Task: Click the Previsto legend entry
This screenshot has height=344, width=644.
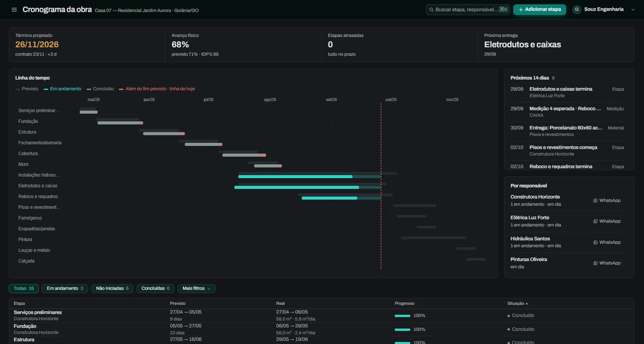Action: point(27,89)
